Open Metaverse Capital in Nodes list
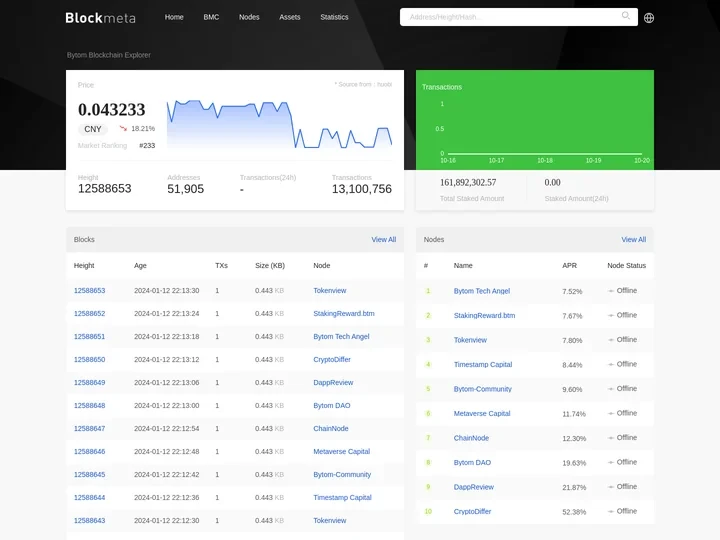 click(x=482, y=413)
